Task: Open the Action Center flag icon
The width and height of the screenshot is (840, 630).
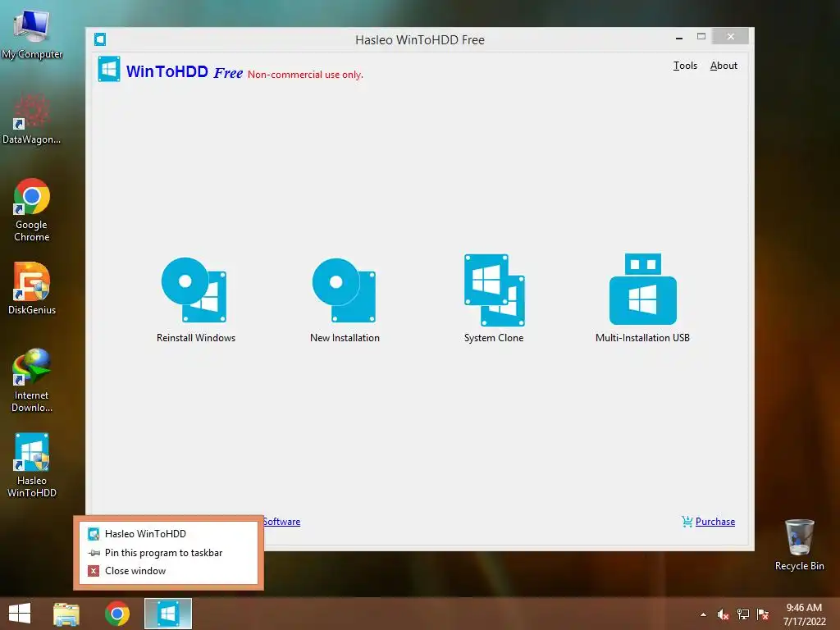Action: click(x=763, y=614)
